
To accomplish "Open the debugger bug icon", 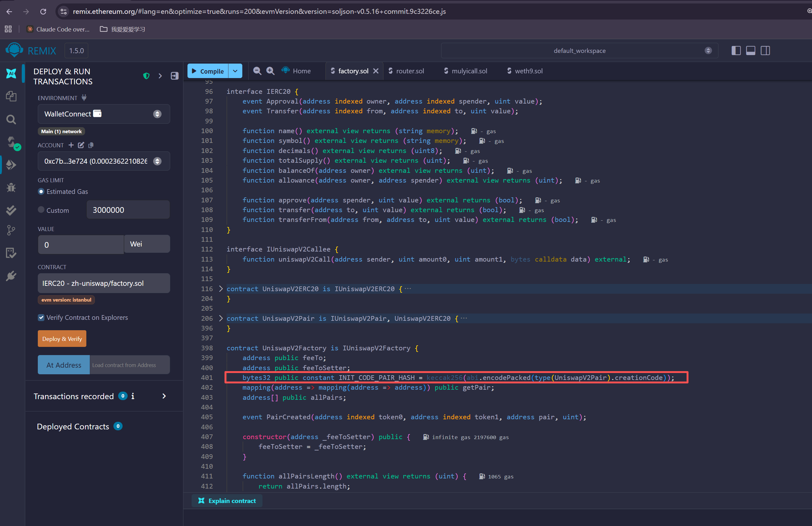I will (11, 188).
